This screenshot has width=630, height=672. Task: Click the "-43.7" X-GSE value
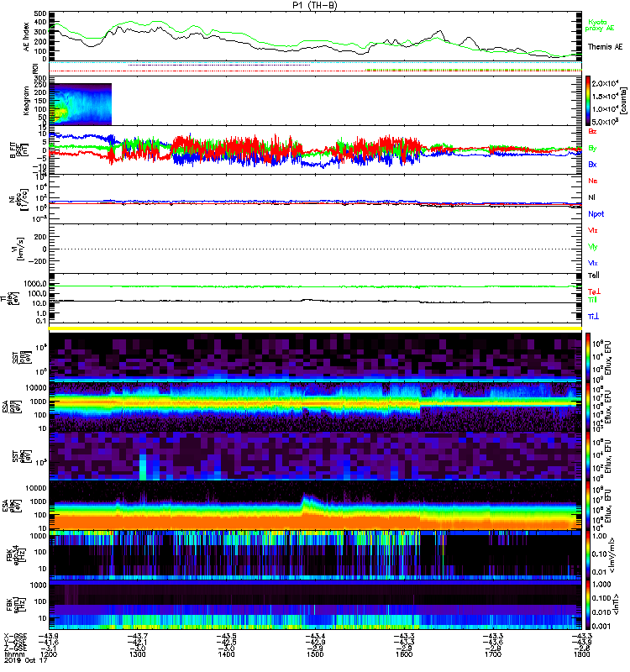[x=138, y=636]
